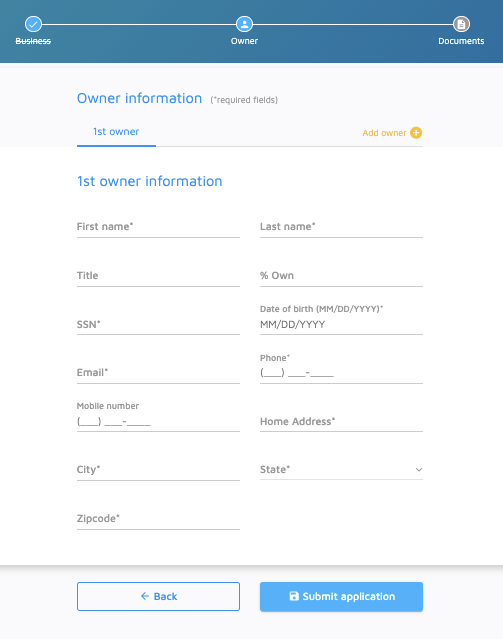Click Submit application button
The image size is (503, 639).
click(341, 596)
